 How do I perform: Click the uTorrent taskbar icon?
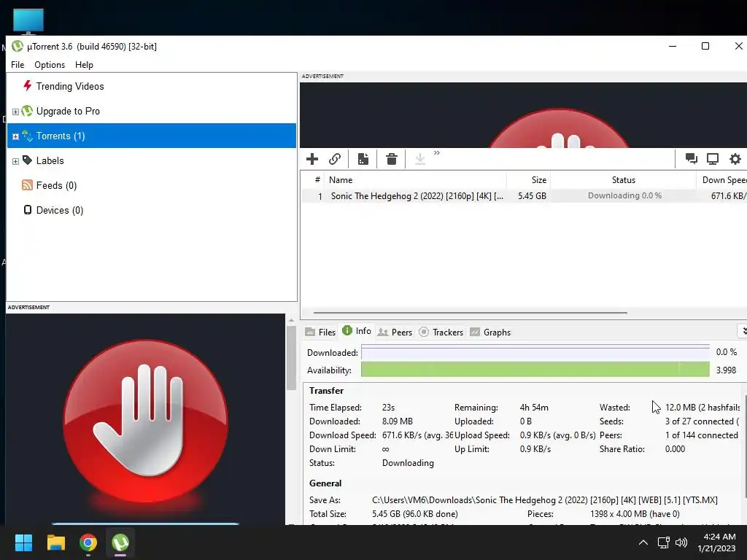click(x=120, y=542)
